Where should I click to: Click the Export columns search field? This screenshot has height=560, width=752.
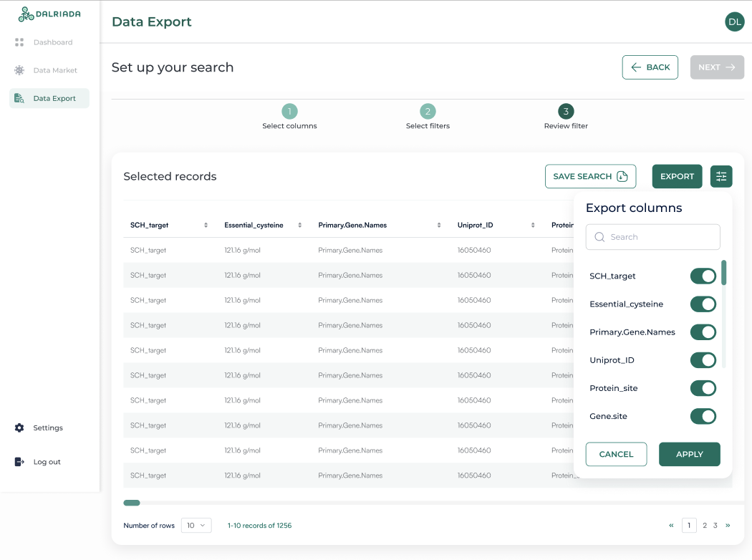[x=652, y=237]
